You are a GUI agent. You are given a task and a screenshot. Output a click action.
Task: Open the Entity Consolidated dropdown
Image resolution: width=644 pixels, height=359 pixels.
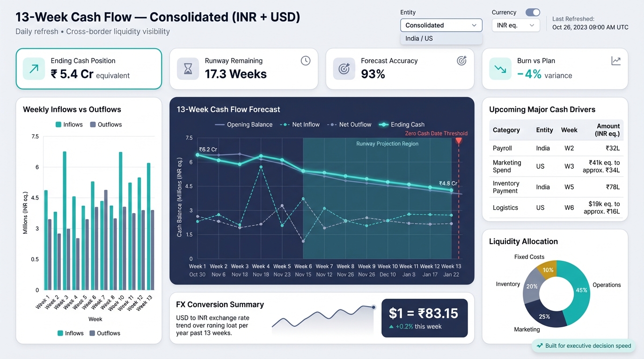point(440,25)
